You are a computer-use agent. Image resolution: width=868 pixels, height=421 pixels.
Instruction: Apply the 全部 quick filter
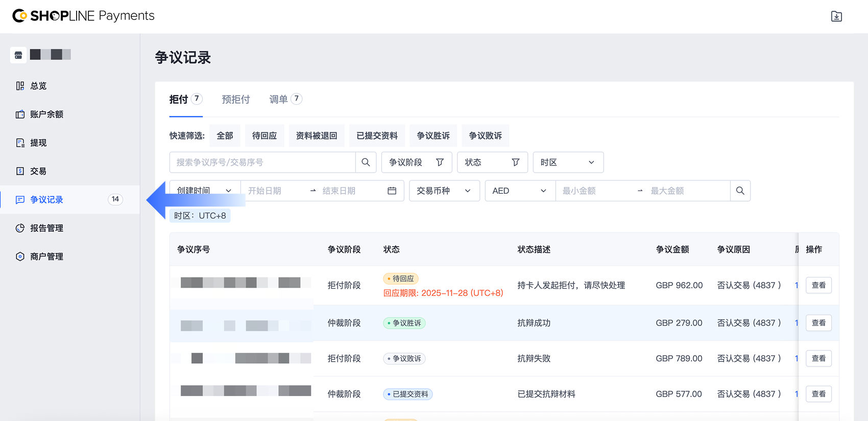click(x=225, y=135)
